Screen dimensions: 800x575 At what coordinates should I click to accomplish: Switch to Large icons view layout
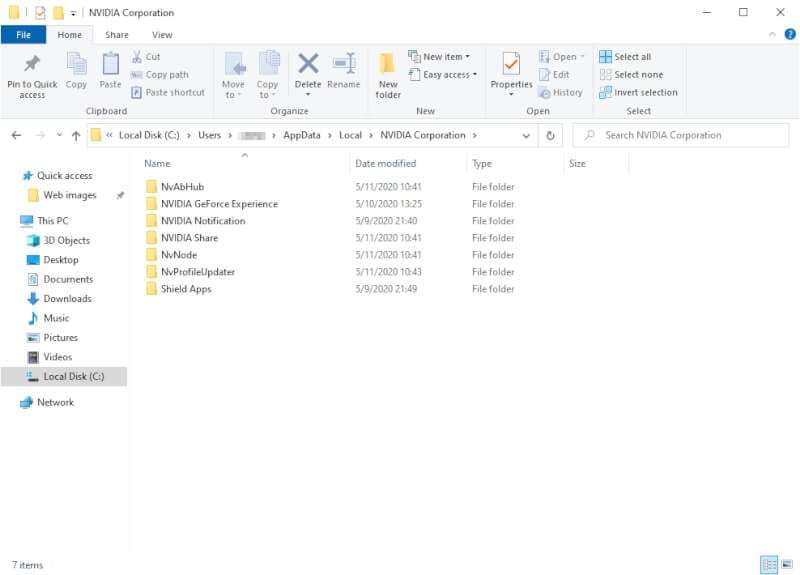(x=787, y=564)
